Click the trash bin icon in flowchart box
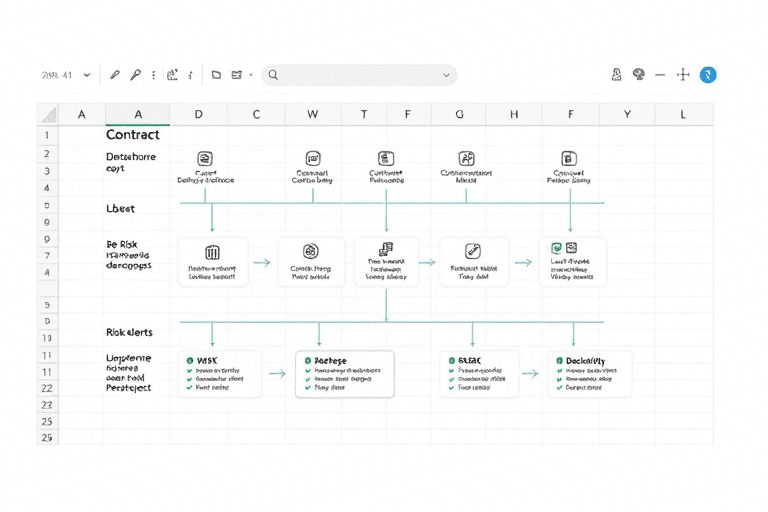The height and width of the screenshot is (512, 768). 211,252
